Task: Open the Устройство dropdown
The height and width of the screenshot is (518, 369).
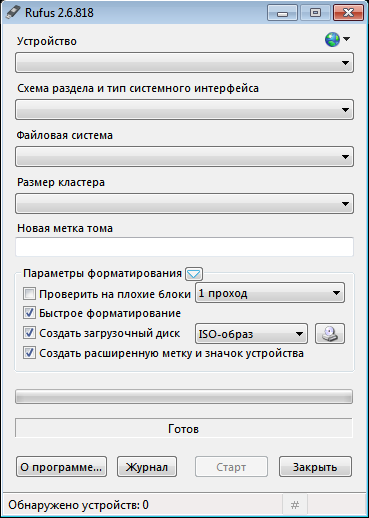Action: pyautogui.click(x=184, y=63)
